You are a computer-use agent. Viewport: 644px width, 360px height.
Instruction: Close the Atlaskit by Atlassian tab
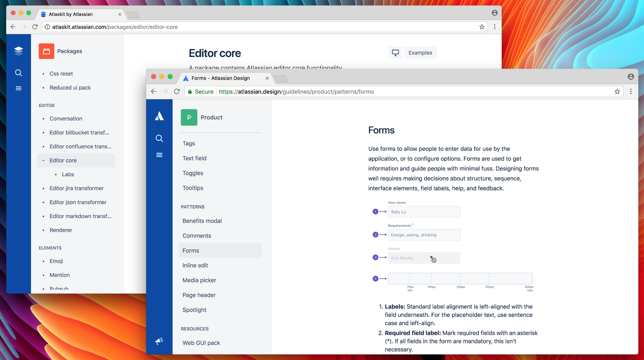[120, 14]
